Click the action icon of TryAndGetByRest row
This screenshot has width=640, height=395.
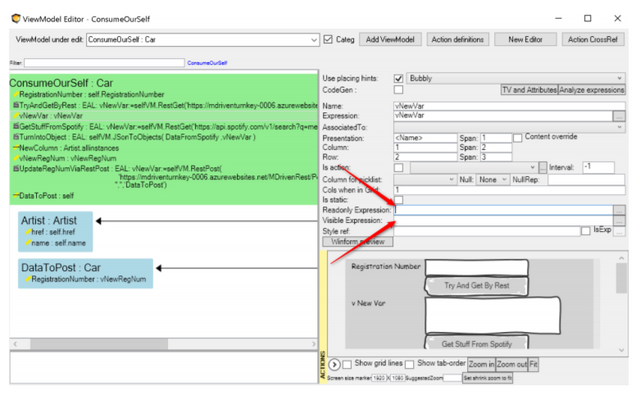tap(16, 105)
